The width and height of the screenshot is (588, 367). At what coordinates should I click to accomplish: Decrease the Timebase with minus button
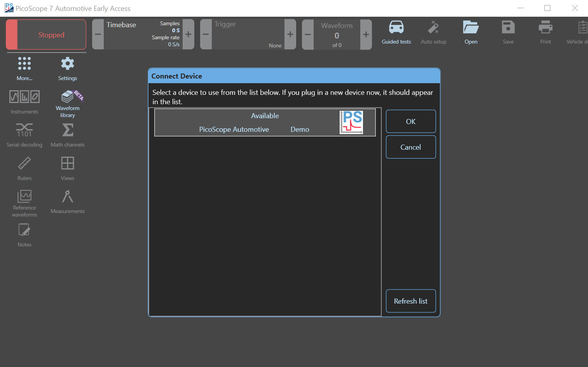[x=98, y=34]
